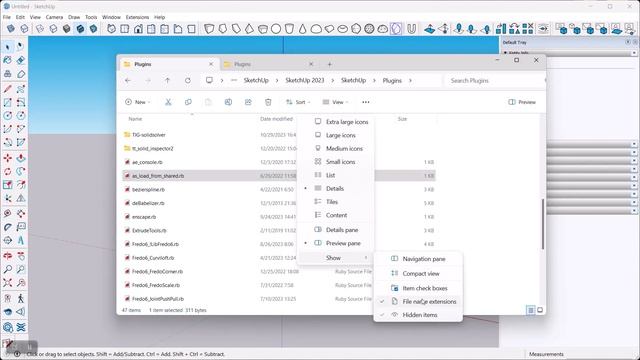Sort by the Name column header

tap(135, 119)
